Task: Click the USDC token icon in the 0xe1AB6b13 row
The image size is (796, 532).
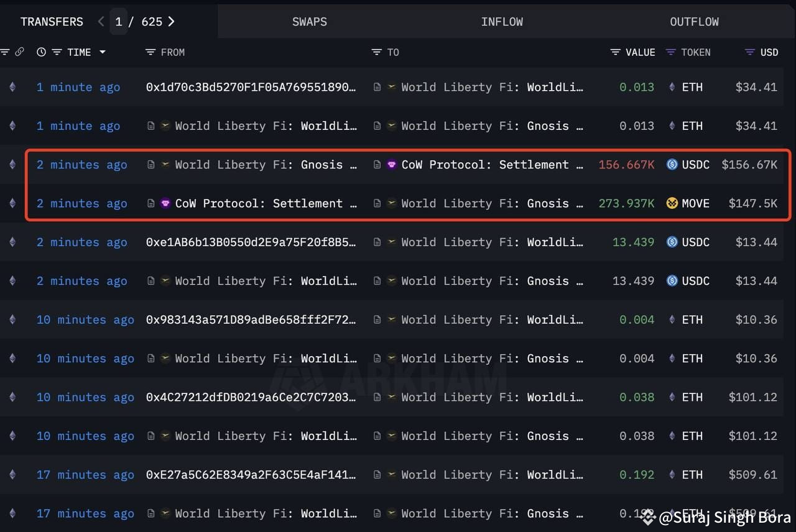Action: (x=672, y=242)
